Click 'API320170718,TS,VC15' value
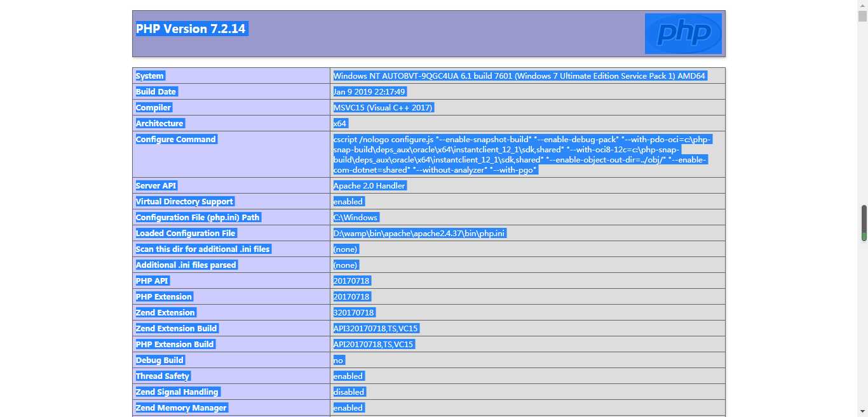Viewport: 868px width, 417px height. click(x=376, y=328)
